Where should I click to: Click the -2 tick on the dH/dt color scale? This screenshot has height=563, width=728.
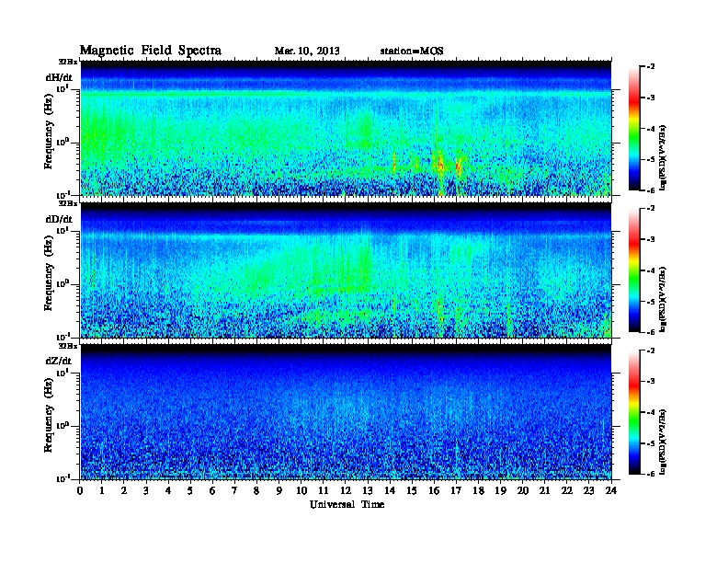pyautogui.click(x=651, y=67)
